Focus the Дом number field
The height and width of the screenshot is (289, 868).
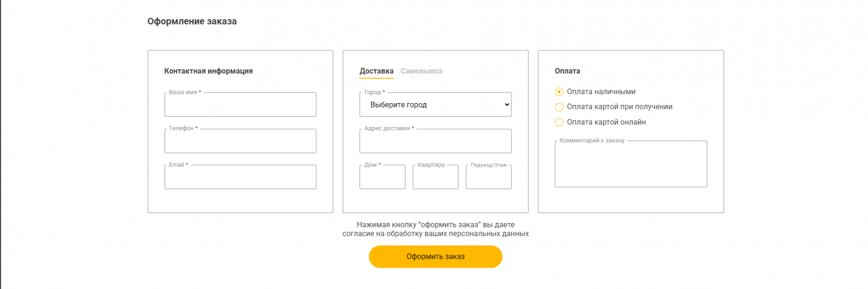(382, 178)
